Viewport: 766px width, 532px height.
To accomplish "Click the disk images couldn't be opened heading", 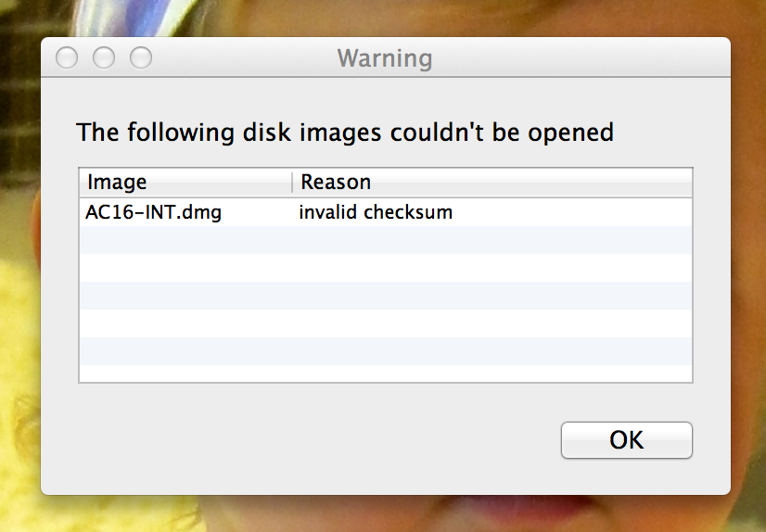I will (345, 132).
